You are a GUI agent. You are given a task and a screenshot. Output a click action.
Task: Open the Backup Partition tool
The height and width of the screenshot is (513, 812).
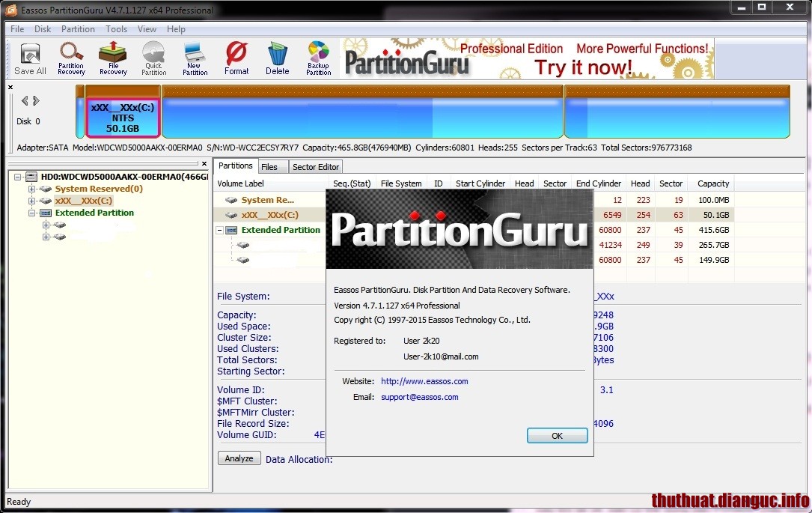tap(319, 58)
